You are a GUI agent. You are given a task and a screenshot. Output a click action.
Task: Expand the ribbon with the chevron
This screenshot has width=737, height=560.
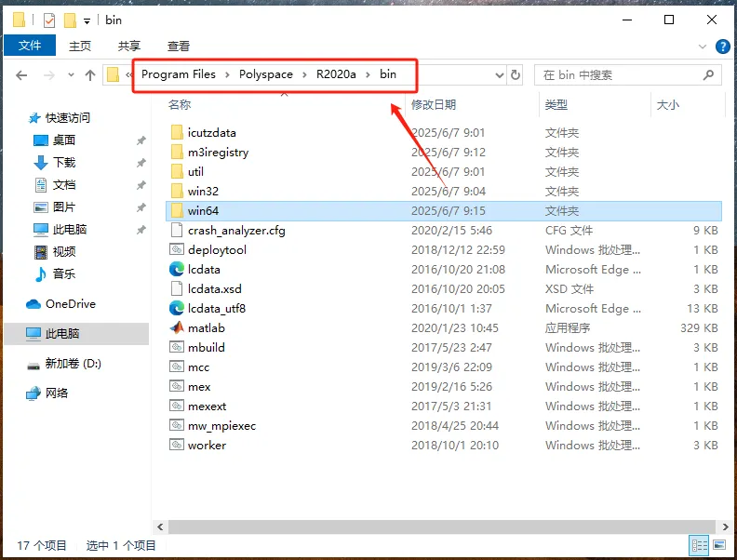pos(703,47)
